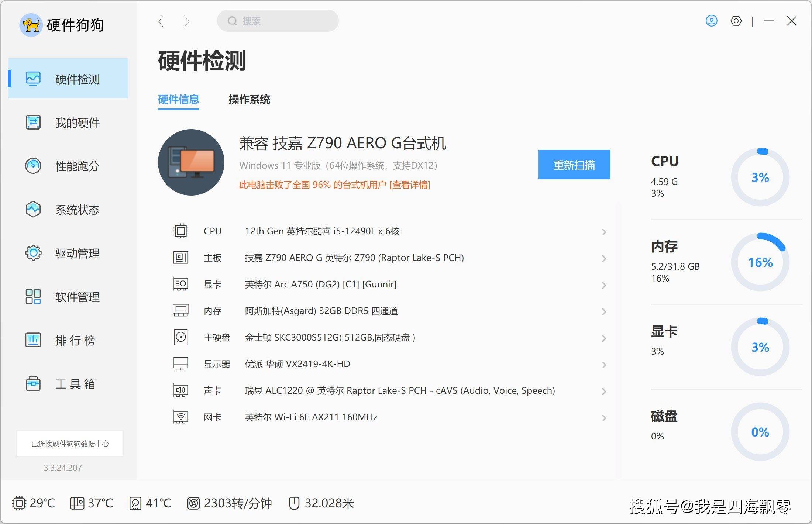
Task: Click the fan speed icon 2303转/分钟
Action: pyautogui.click(x=193, y=503)
